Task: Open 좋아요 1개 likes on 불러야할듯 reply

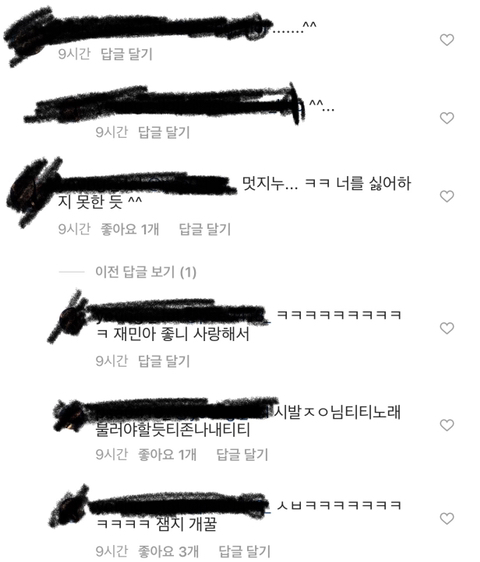Action: tap(167, 454)
